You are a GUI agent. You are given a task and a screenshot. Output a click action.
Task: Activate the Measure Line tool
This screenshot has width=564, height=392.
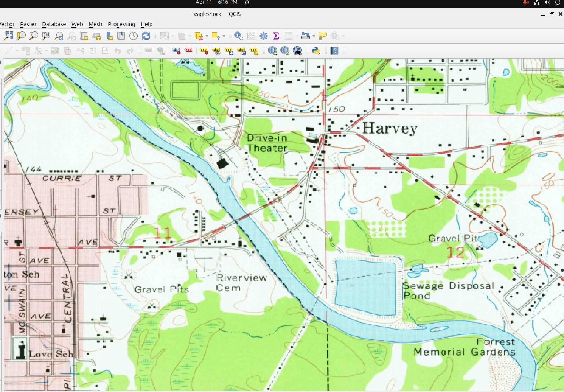pyautogui.click(x=306, y=36)
